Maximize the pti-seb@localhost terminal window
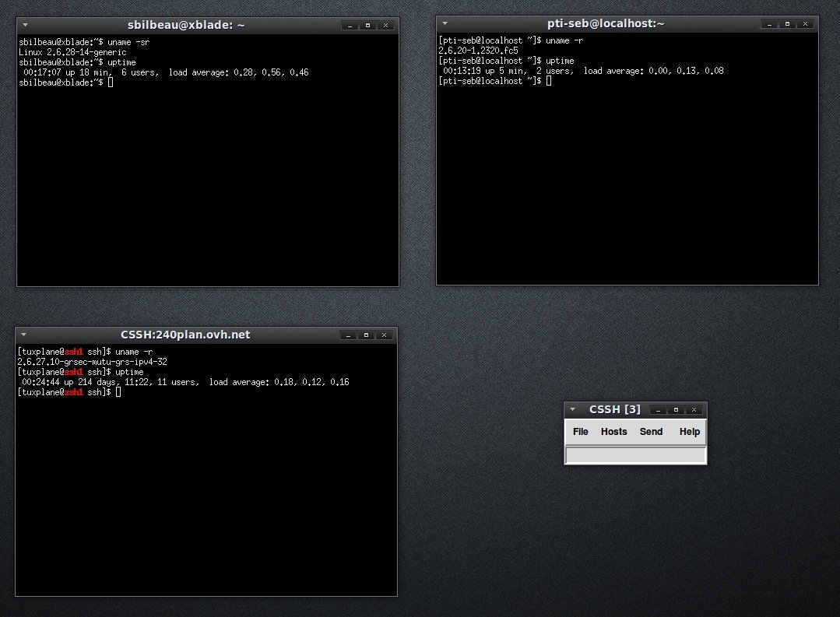The width and height of the screenshot is (840, 617). tap(787, 24)
